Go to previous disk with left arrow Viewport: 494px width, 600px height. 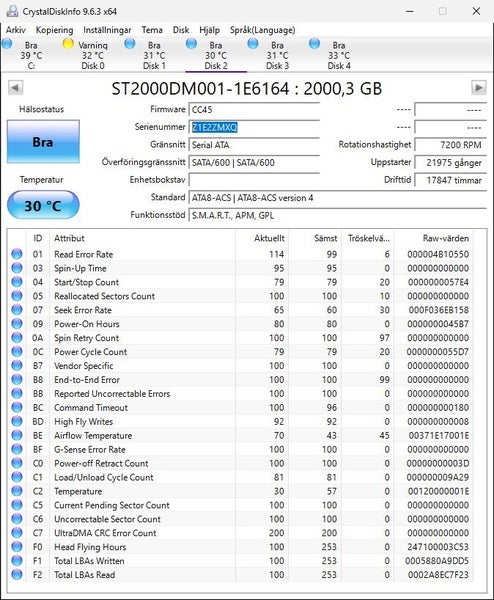[16, 88]
